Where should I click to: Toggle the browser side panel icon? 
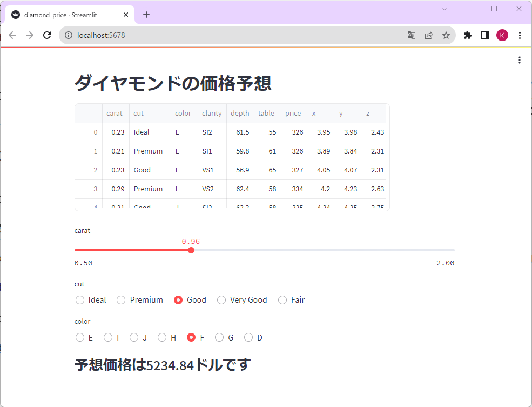[x=485, y=35]
